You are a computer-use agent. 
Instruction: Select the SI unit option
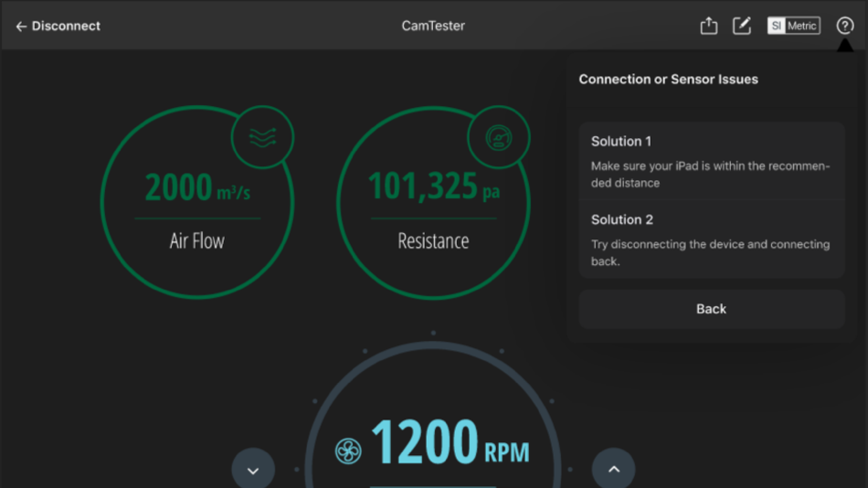coord(776,26)
